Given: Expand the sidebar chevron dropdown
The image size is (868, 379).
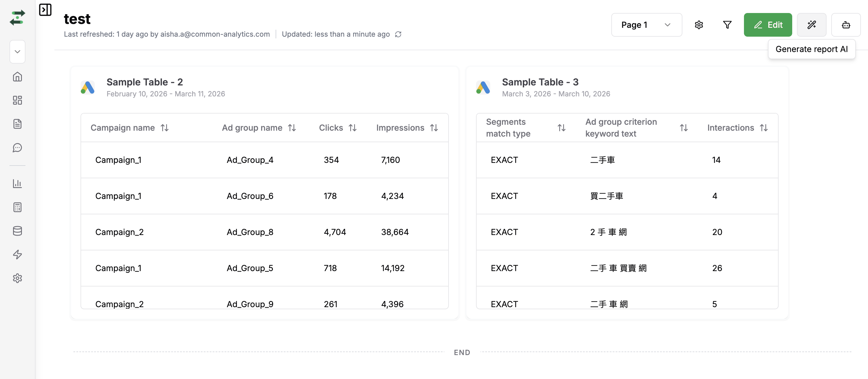Looking at the screenshot, I should tap(17, 52).
